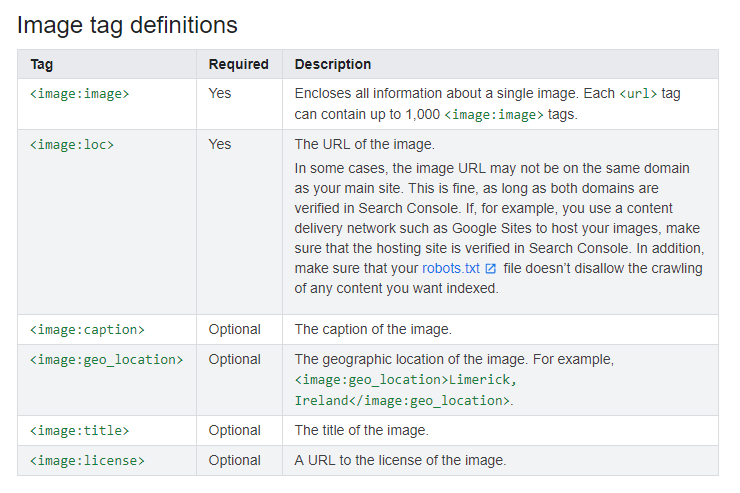Click the inline <image:image> code in the description
The height and width of the screenshot is (493, 740).
(x=494, y=115)
